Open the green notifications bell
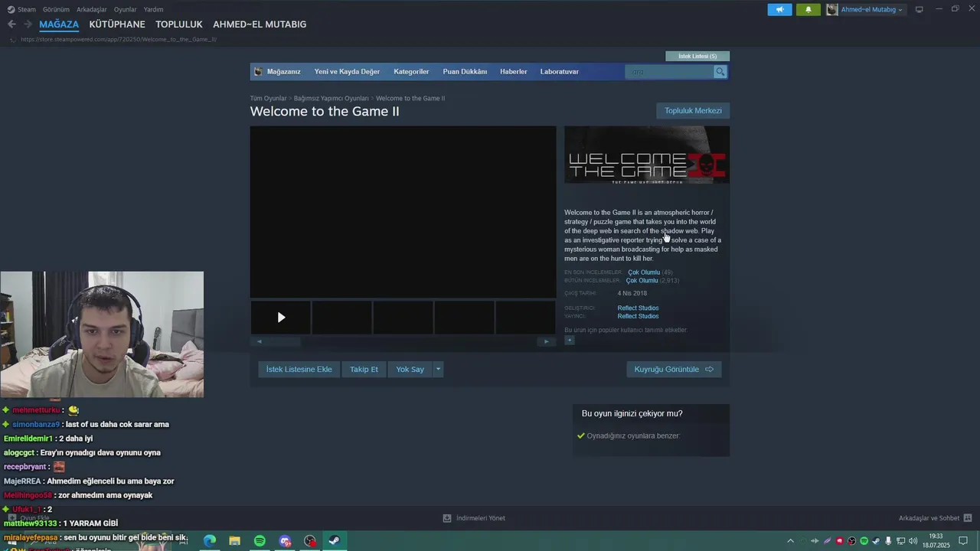 pos(808,10)
